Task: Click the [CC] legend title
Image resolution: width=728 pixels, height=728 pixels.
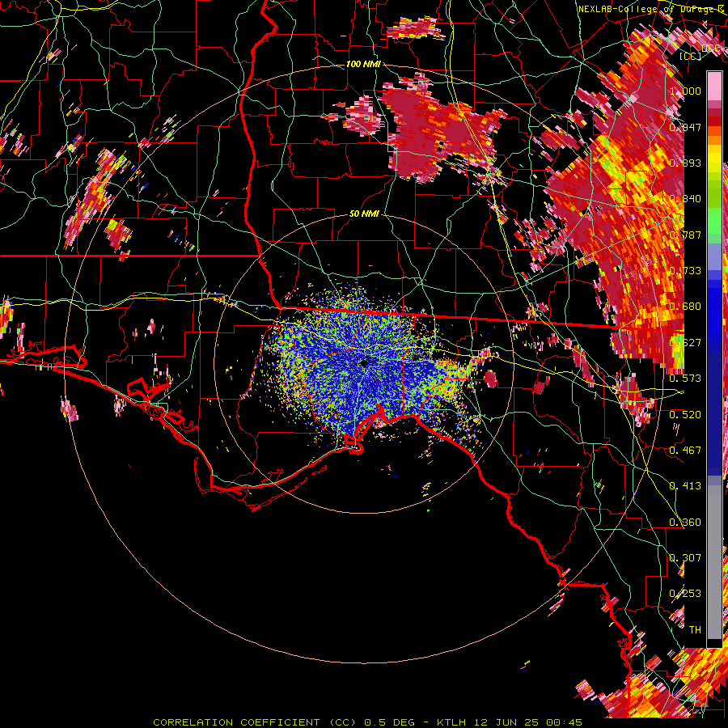Action: click(691, 56)
